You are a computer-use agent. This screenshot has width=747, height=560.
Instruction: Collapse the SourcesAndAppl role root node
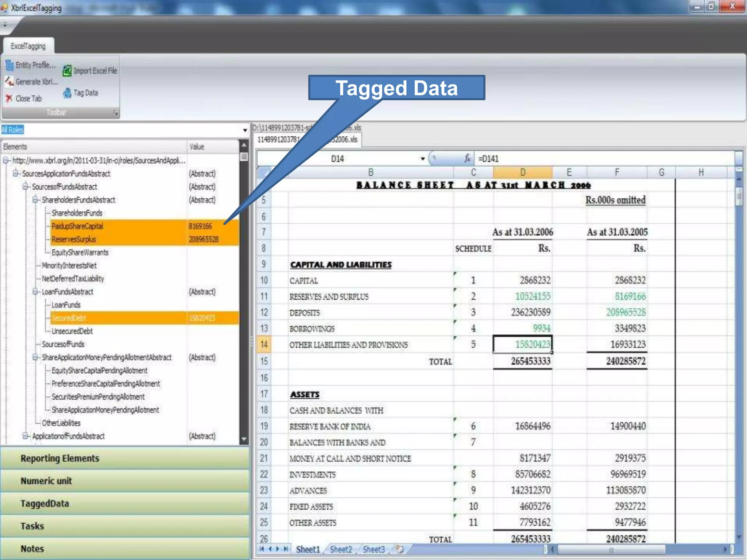tap(6, 160)
